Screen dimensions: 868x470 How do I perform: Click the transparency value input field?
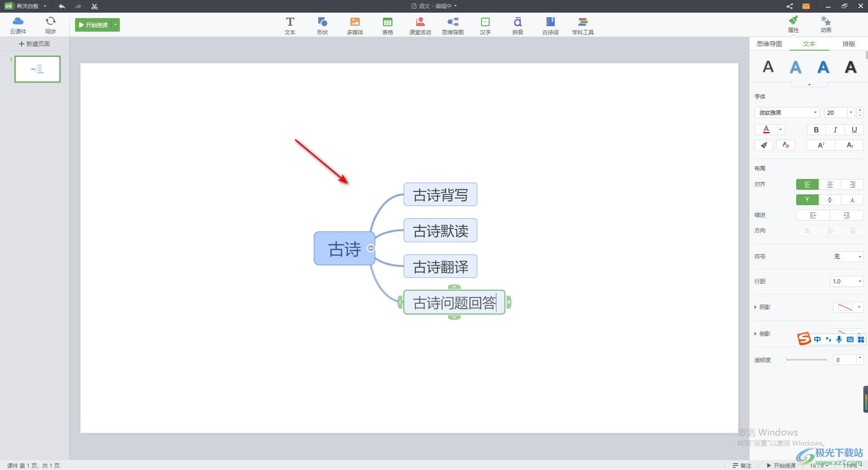[x=844, y=360]
